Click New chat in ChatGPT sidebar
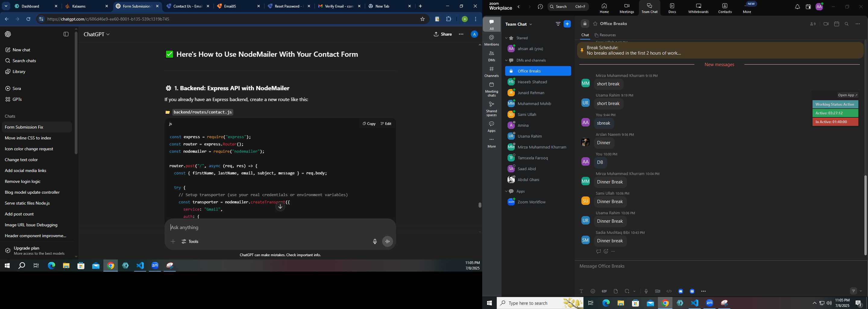 pos(36,50)
